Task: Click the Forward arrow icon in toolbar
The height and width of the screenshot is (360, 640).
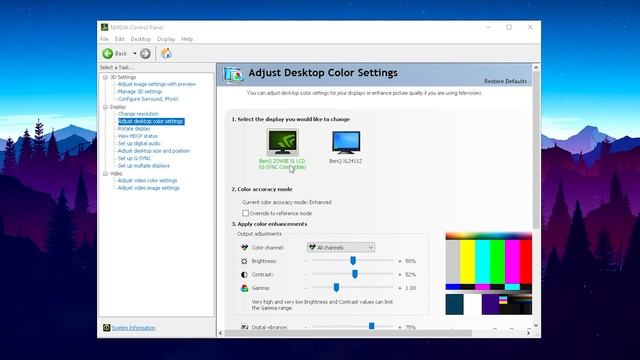Action: click(x=145, y=53)
